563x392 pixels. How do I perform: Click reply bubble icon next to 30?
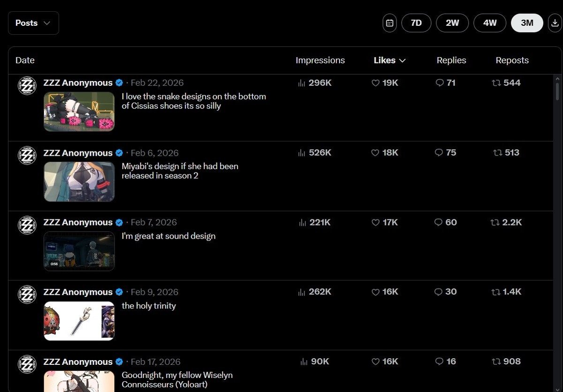click(x=439, y=292)
